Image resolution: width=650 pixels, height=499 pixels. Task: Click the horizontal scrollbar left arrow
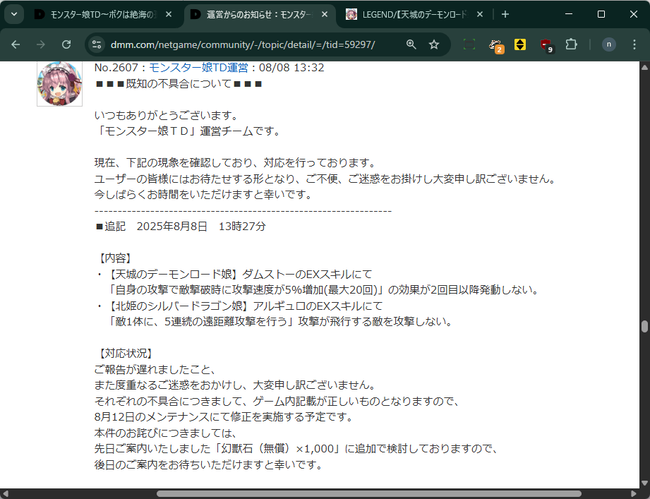4,494
